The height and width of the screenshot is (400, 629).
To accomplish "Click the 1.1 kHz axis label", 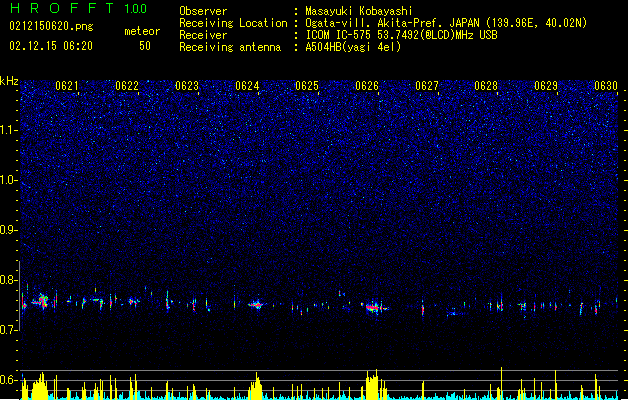I will [x=8, y=130].
